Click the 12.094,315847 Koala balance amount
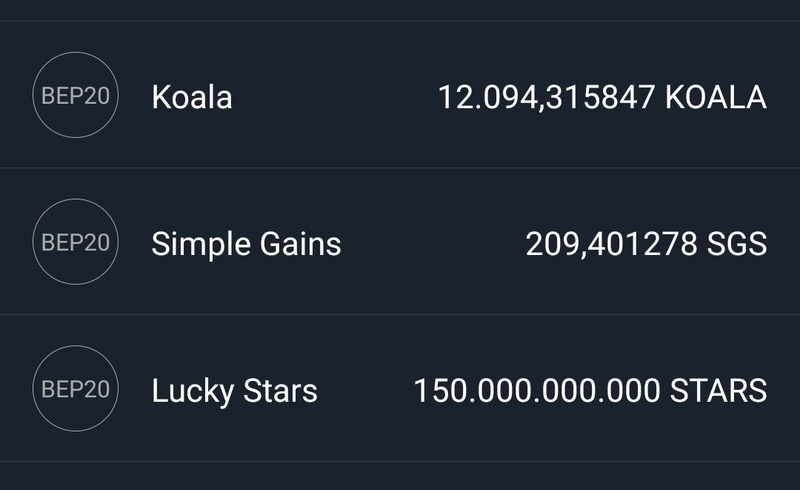 [x=546, y=97]
